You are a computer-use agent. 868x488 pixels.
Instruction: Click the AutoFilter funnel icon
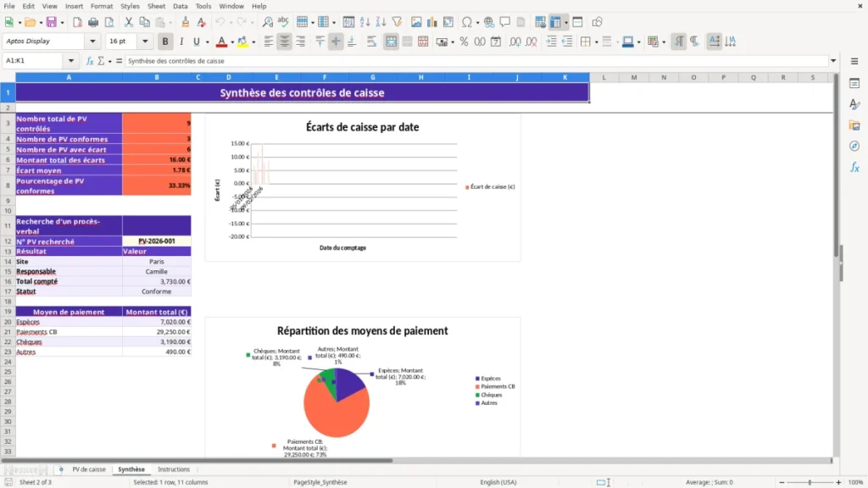[x=397, y=22]
